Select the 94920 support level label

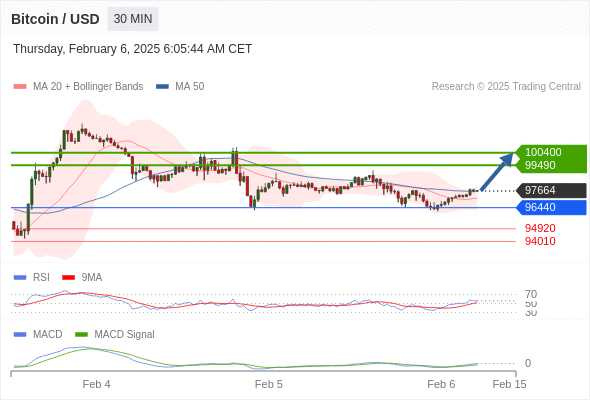click(540, 228)
